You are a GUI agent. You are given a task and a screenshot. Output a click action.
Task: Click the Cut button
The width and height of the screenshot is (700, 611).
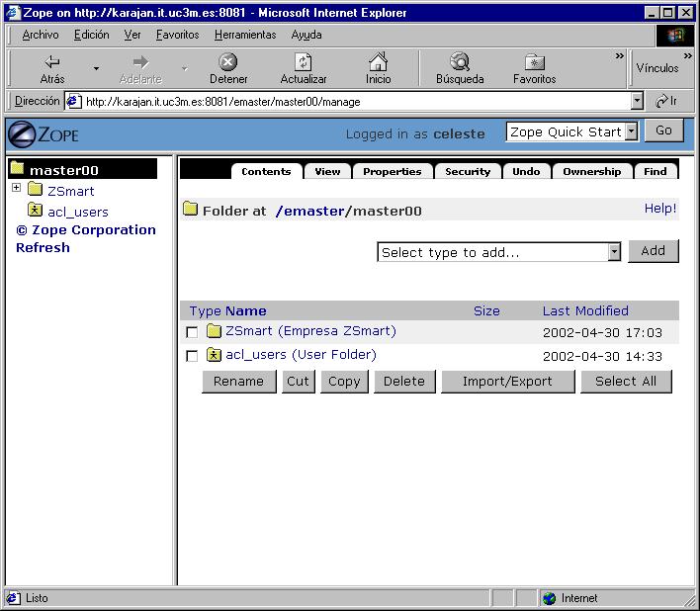[299, 382]
